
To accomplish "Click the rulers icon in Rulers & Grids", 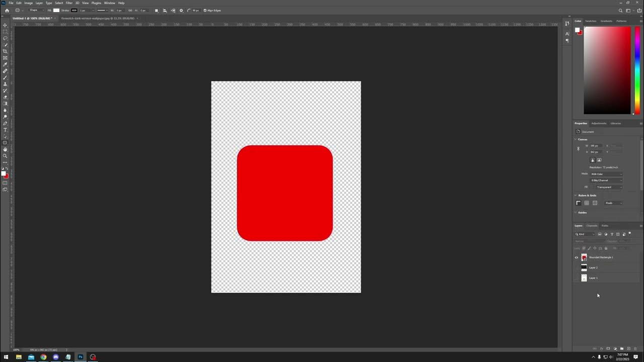I will [x=578, y=203].
